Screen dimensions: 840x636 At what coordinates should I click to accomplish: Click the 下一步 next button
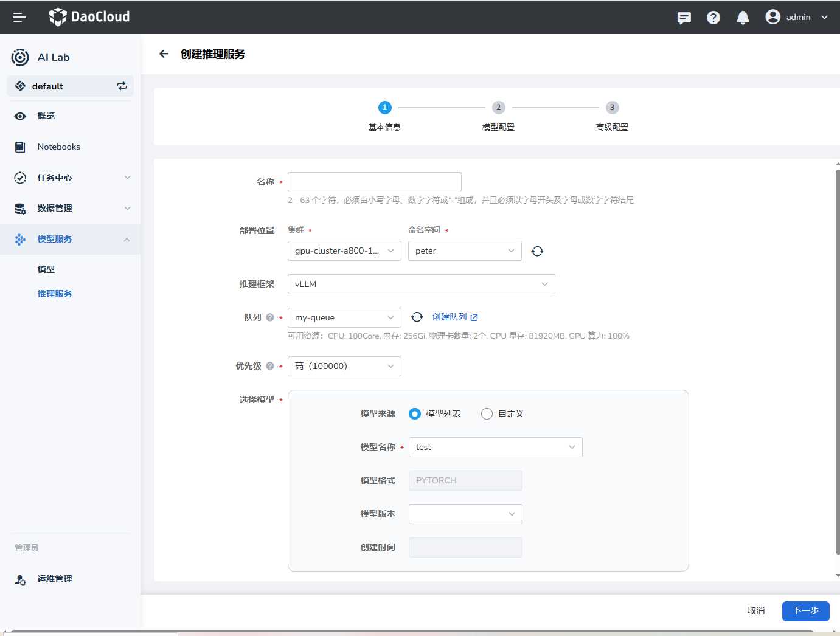point(805,610)
